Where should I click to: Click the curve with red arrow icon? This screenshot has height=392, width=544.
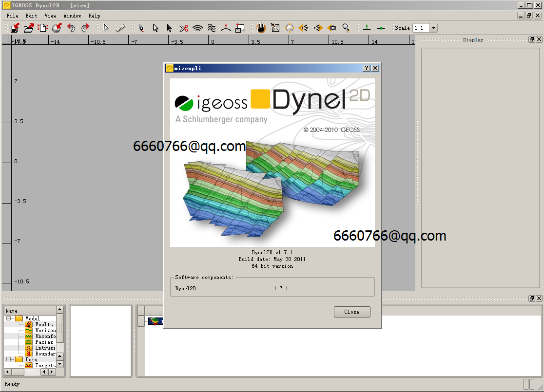click(x=226, y=28)
